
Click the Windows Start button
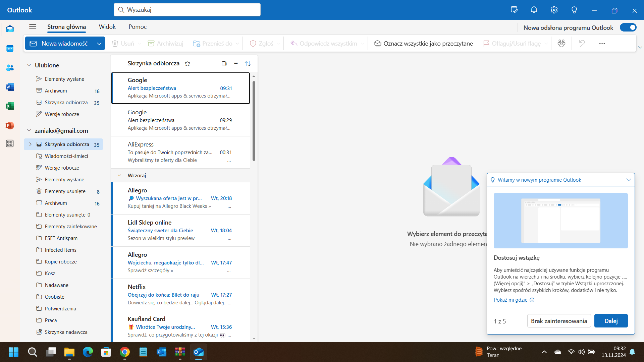pyautogui.click(x=14, y=352)
